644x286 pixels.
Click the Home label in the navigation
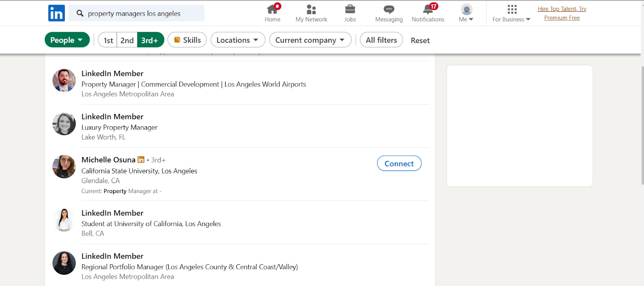[272, 19]
